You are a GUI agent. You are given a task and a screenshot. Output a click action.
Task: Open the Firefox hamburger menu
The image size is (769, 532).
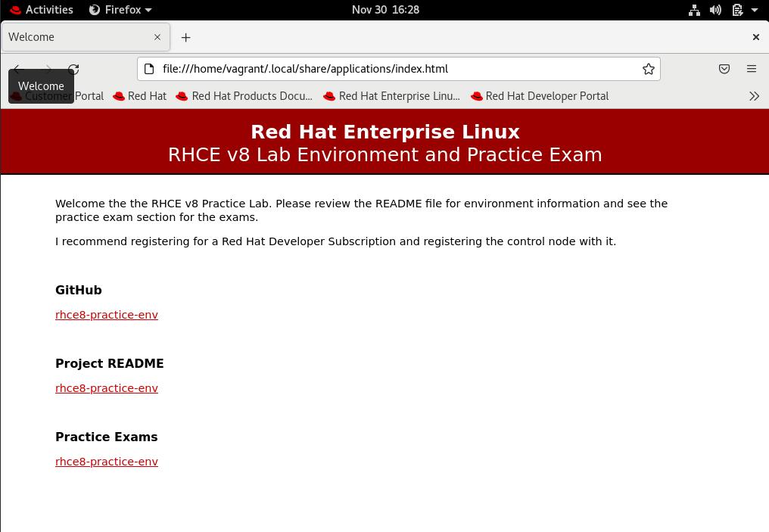pyautogui.click(x=752, y=69)
